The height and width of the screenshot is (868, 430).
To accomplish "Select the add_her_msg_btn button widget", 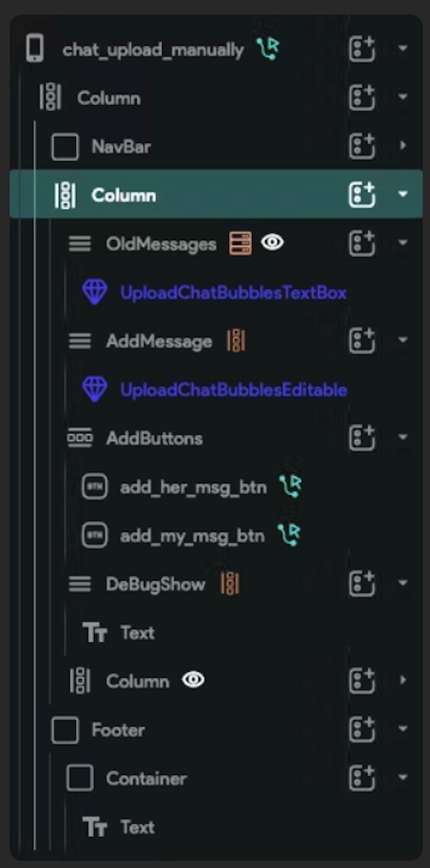I will pos(193,488).
